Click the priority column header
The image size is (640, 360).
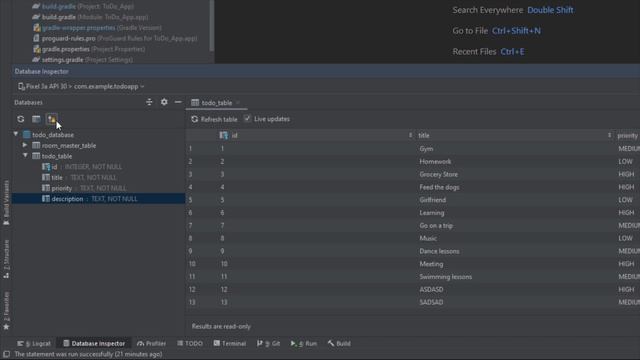click(627, 136)
